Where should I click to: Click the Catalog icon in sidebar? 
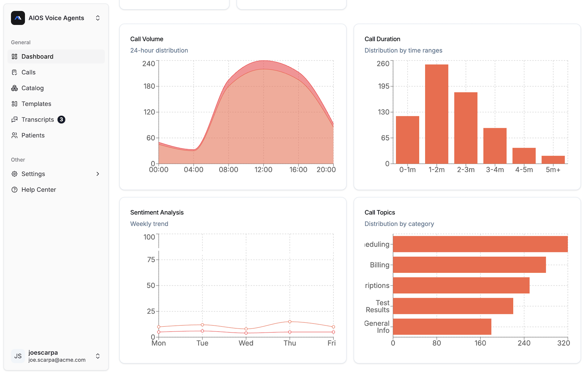click(x=14, y=88)
